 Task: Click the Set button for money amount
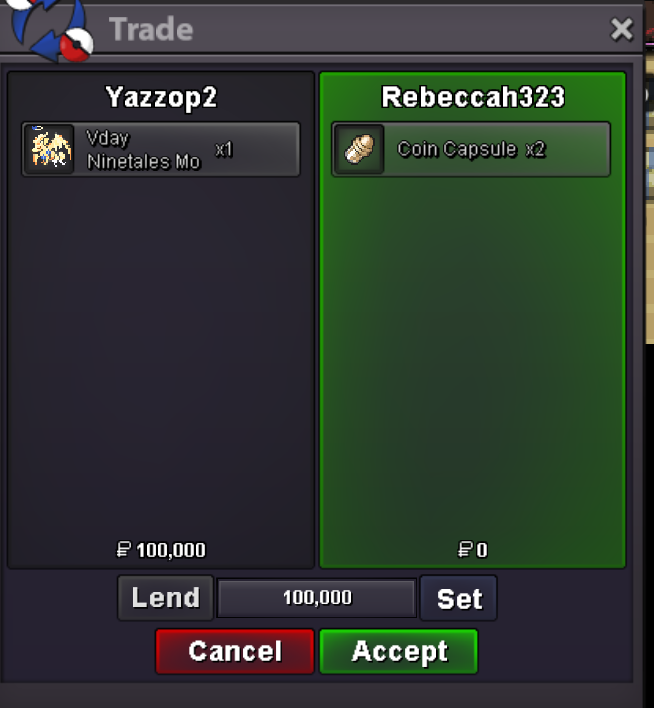tap(458, 598)
